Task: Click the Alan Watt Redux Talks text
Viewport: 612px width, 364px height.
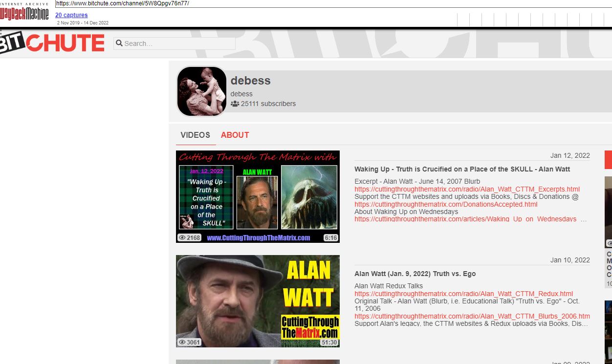Action: click(x=389, y=286)
